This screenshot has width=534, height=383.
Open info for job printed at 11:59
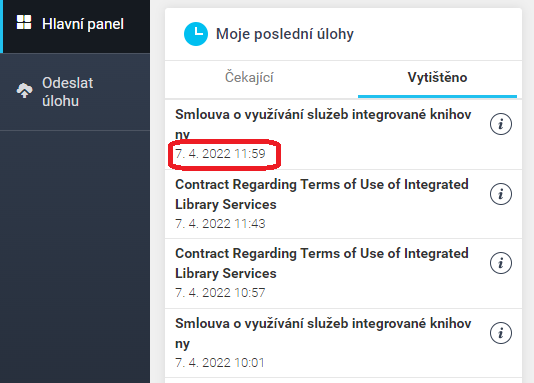coord(501,124)
